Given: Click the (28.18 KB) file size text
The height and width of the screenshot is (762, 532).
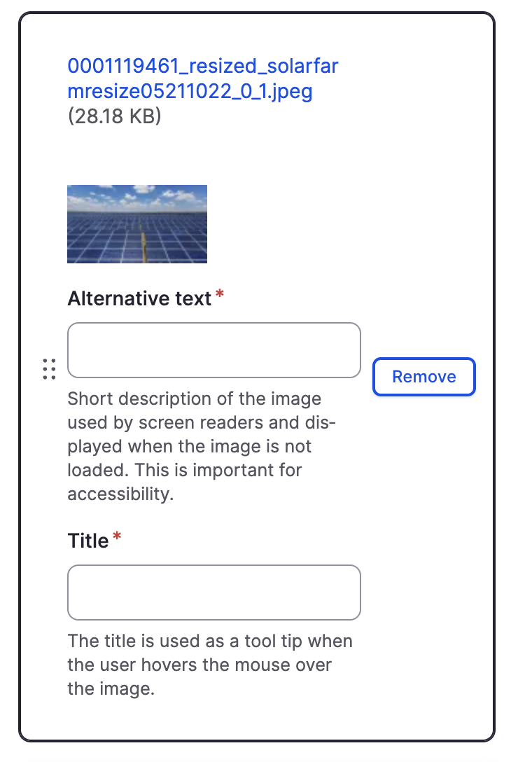Looking at the screenshot, I should pyautogui.click(x=114, y=116).
